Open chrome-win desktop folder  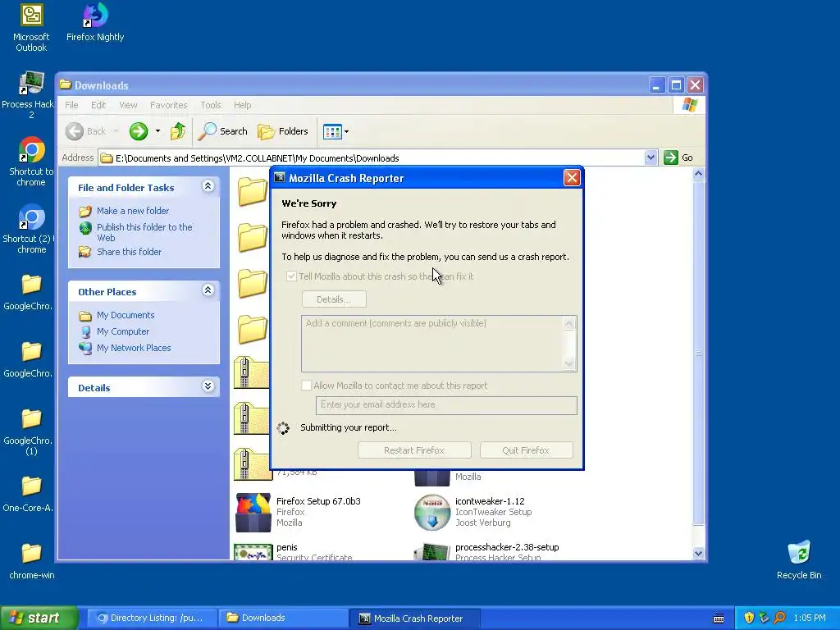pos(32,561)
